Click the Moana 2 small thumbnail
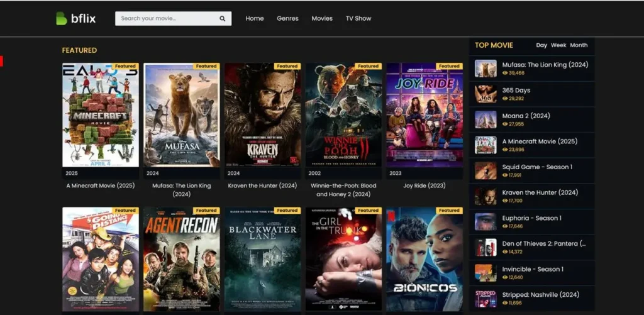The image size is (644, 315). [486, 119]
